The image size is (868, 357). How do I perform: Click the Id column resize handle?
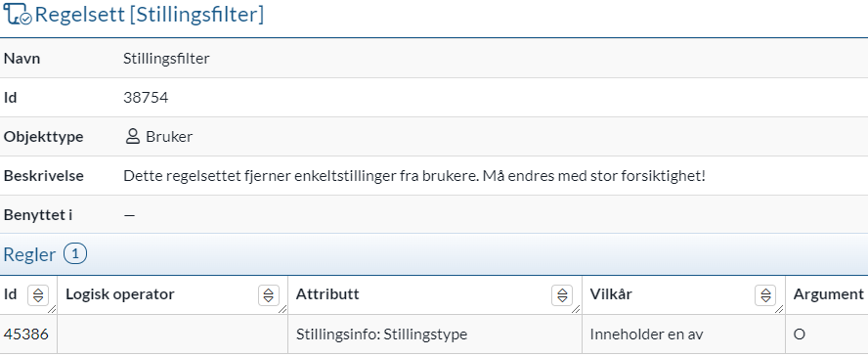click(53, 310)
